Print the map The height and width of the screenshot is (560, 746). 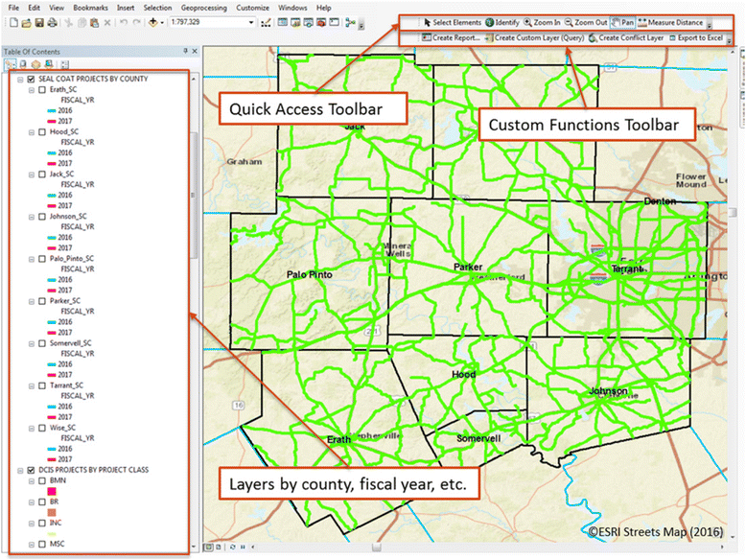[53, 22]
